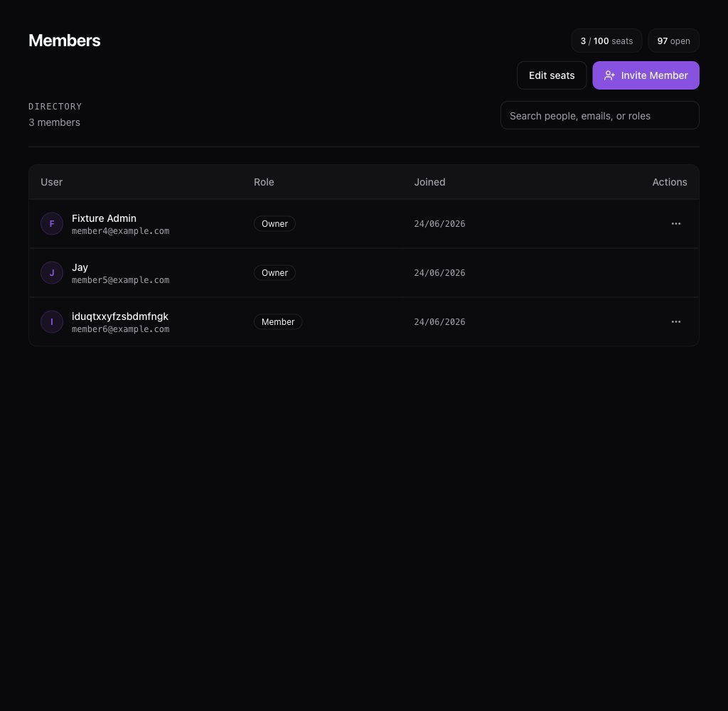Click the 3 / 100 seats badge

point(606,41)
